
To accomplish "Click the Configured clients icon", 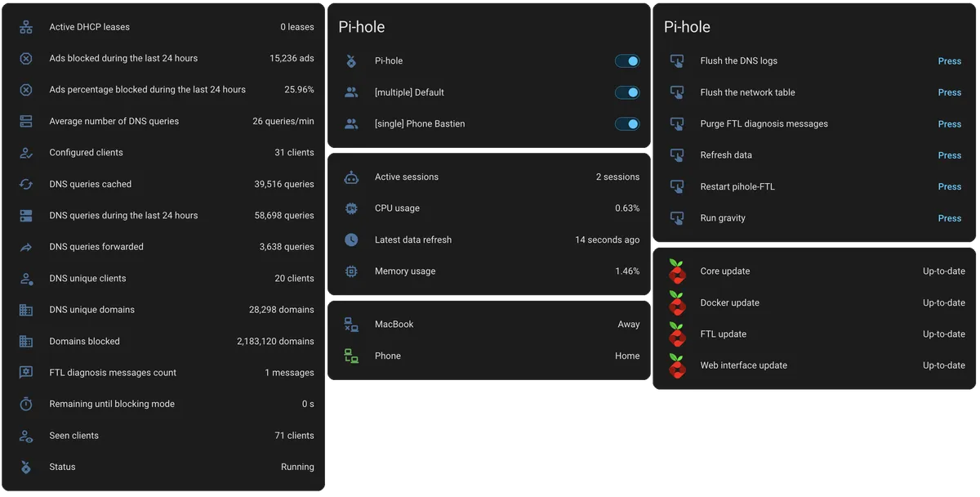I will pyautogui.click(x=26, y=153).
